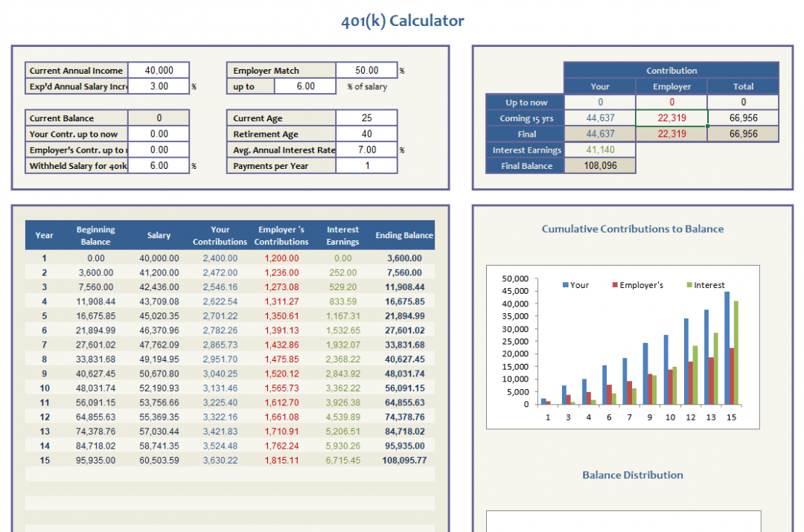
Task: Click the red Employer's legend swatch
Action: pyautogui.click(x=615, y=285)
